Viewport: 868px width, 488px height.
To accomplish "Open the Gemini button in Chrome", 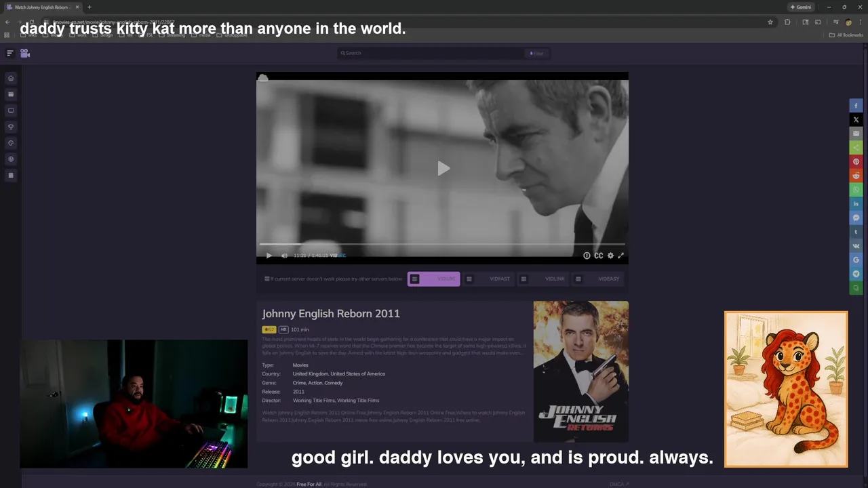I will 801,7.
